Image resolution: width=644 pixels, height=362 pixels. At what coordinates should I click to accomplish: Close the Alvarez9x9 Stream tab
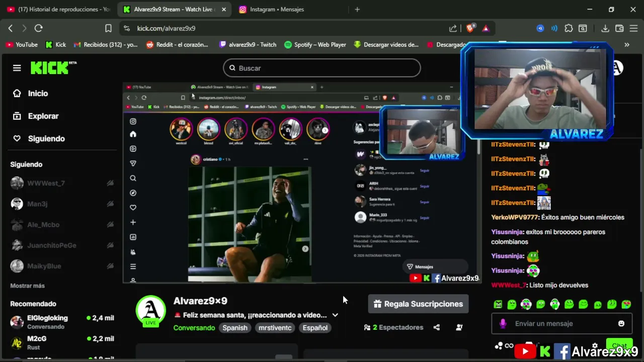click(224, 9)
